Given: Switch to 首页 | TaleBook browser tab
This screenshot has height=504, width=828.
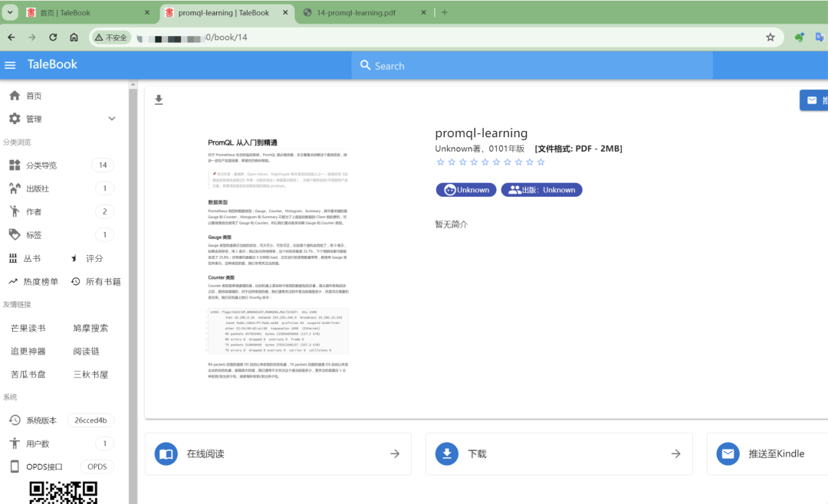Looking at the screenshot, I should [87, 13].
